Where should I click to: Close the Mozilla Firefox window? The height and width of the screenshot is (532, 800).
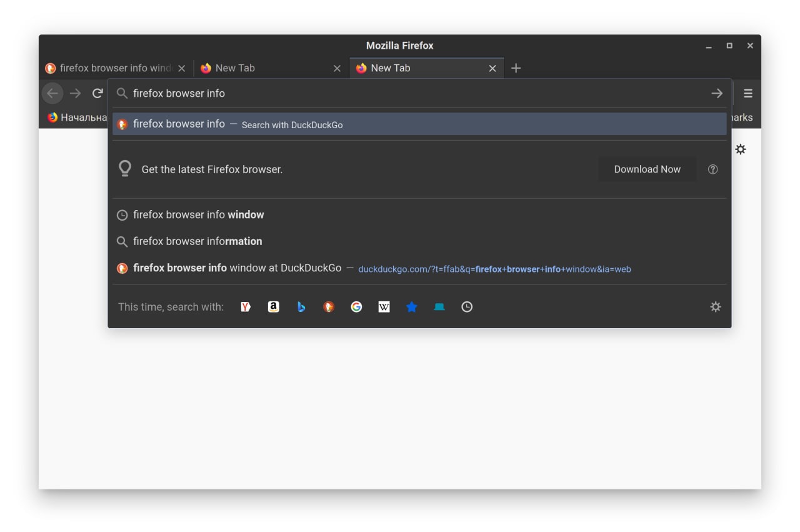(x=750, y=46)
